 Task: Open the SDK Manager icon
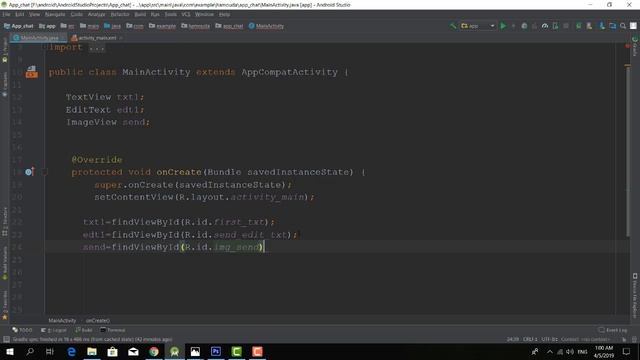(x=602, y=26)
